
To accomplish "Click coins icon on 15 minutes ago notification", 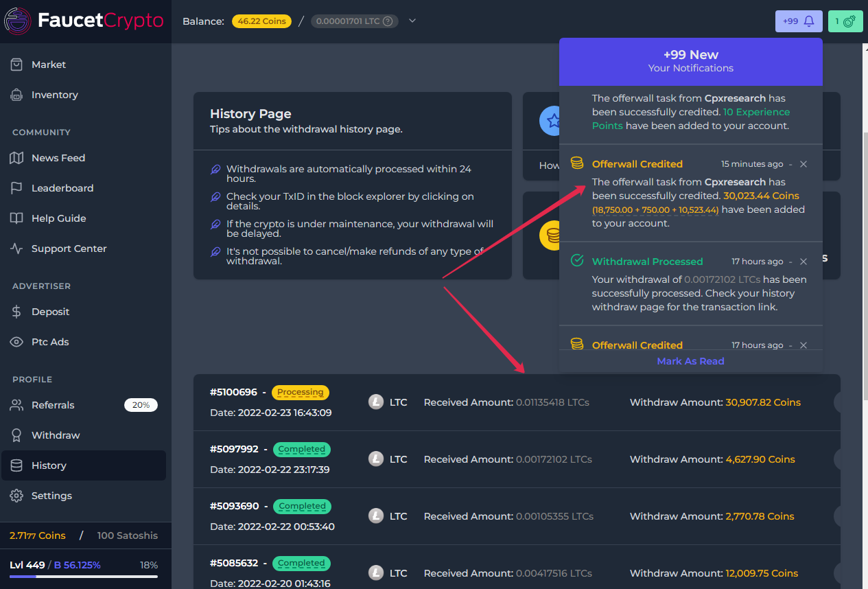I will click(577, 163).
